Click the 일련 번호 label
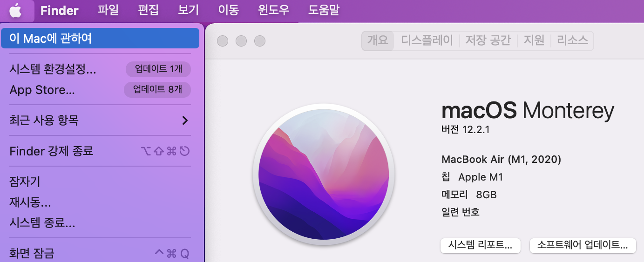The height and width of the screenshot is (262, 644). [461, 212]
